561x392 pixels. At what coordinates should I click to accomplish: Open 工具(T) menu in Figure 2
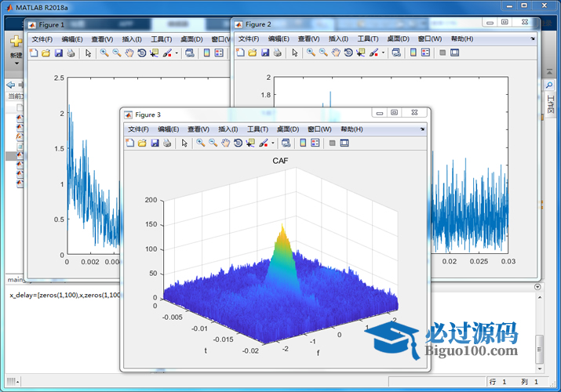(367, 38)
